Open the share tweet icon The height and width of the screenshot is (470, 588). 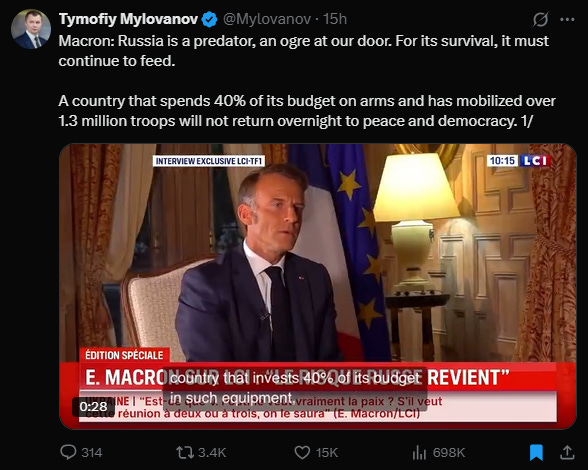coord(567,452)
